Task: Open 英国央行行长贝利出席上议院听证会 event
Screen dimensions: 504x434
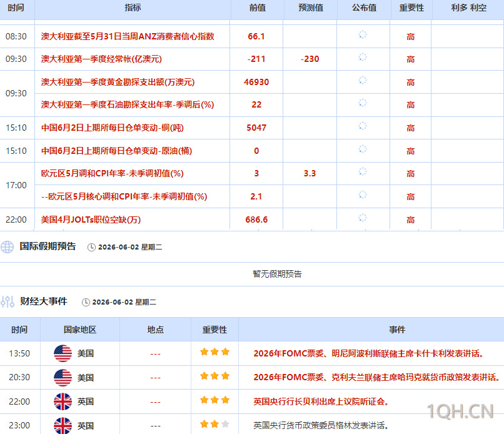Action: [321, 401]
